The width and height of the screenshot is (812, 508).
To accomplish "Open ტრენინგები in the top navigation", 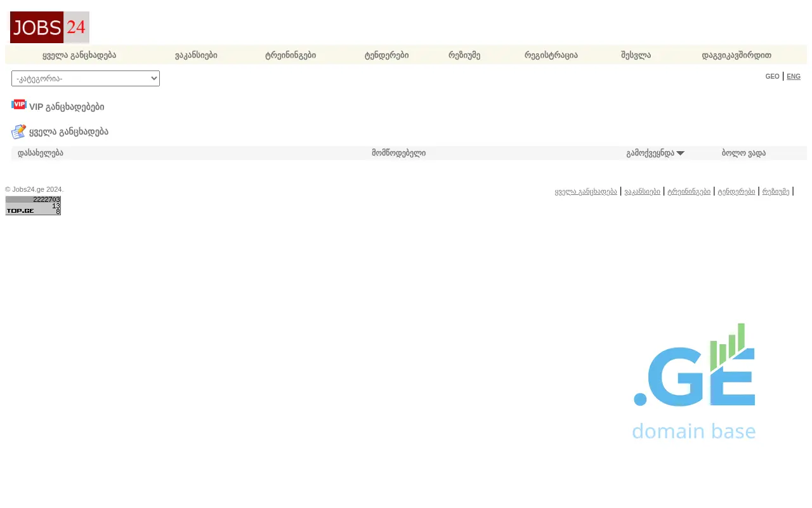I will pyautogui.click(x=291, y=55).
